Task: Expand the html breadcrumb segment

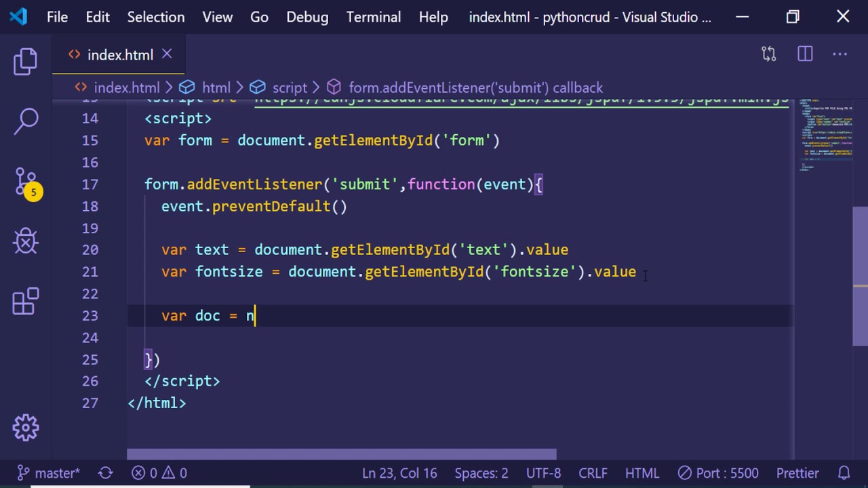Action: [x=216, y=87]
